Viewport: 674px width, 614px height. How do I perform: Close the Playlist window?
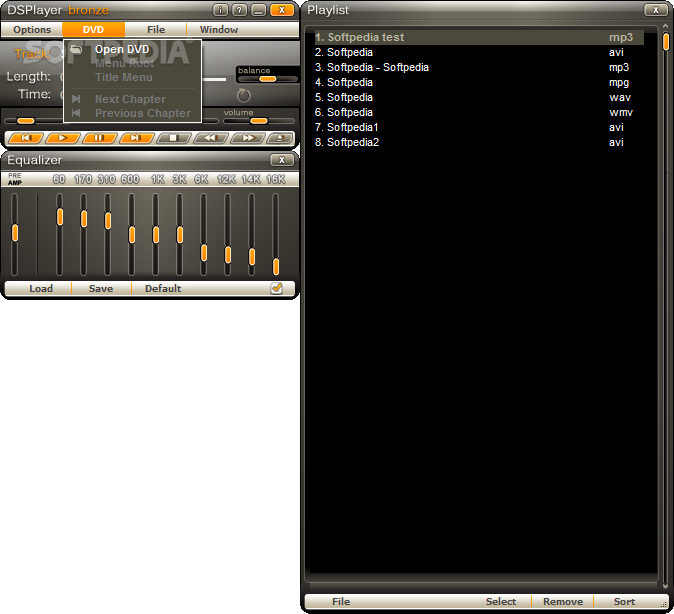click(x=656, y=10)
